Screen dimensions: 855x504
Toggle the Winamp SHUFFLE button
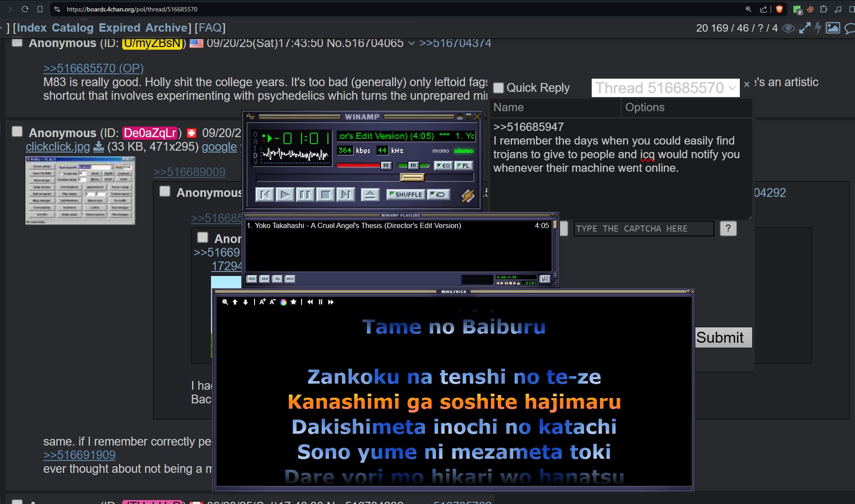coord(406,194)
